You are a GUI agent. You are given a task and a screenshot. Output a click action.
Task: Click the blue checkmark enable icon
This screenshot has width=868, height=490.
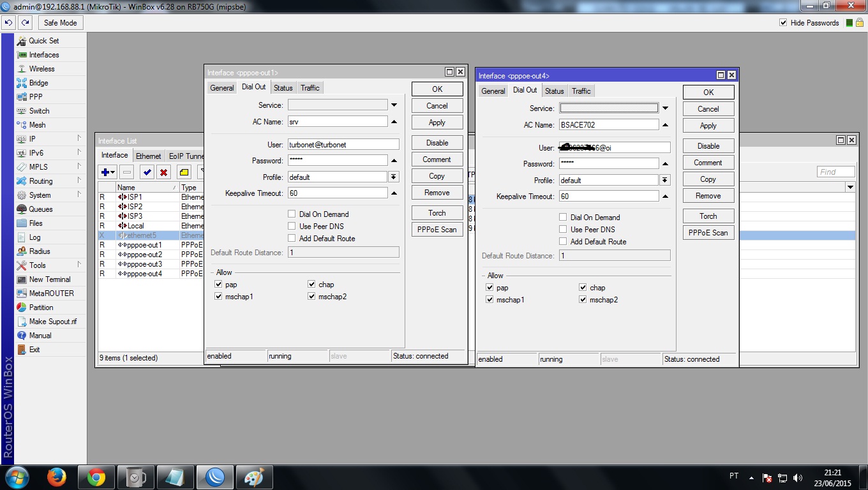pyautogui.click(x=147, y=172)
